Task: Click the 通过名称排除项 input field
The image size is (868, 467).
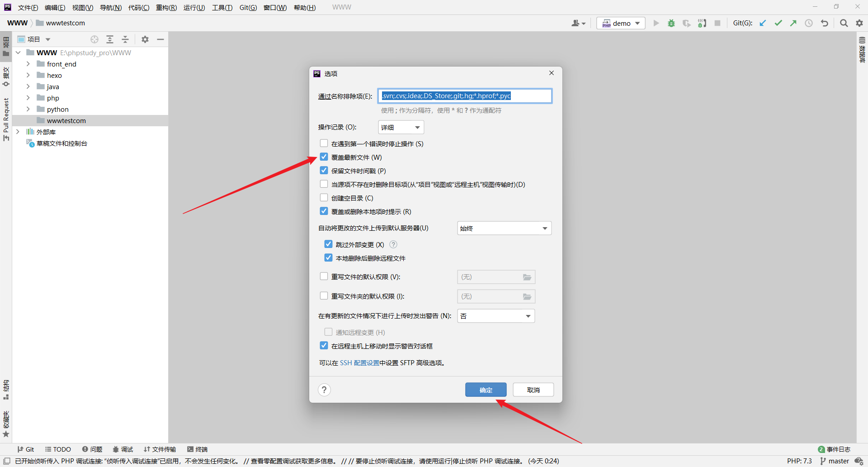Action: [x=465, y=96]
